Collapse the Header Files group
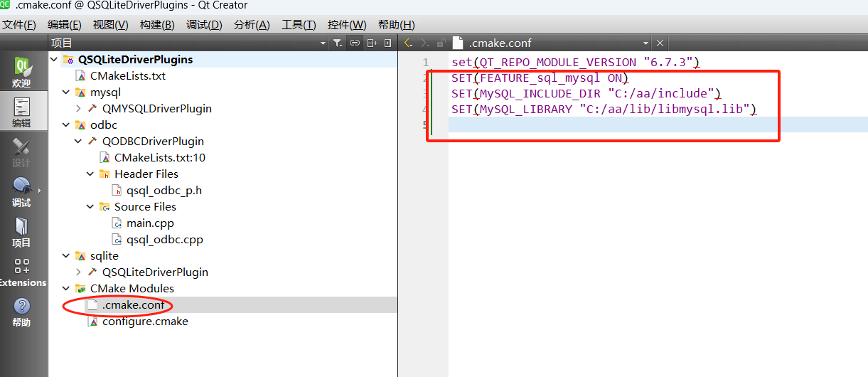868x377 pixels. click(x=91, y=174)
